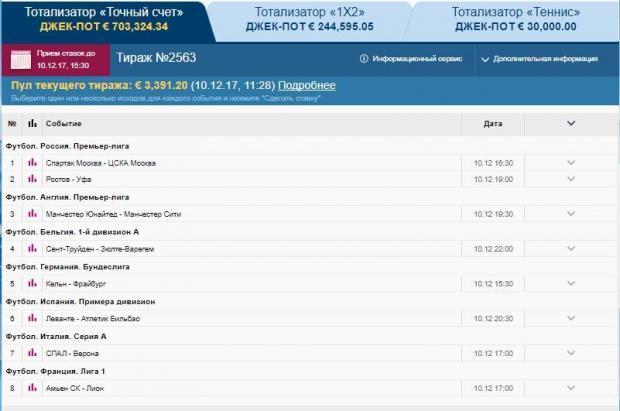This screenshot has width=620, height=411.
Task: Expand the Кельн - Фрайбург row chevron
Action: pos(571,283)
